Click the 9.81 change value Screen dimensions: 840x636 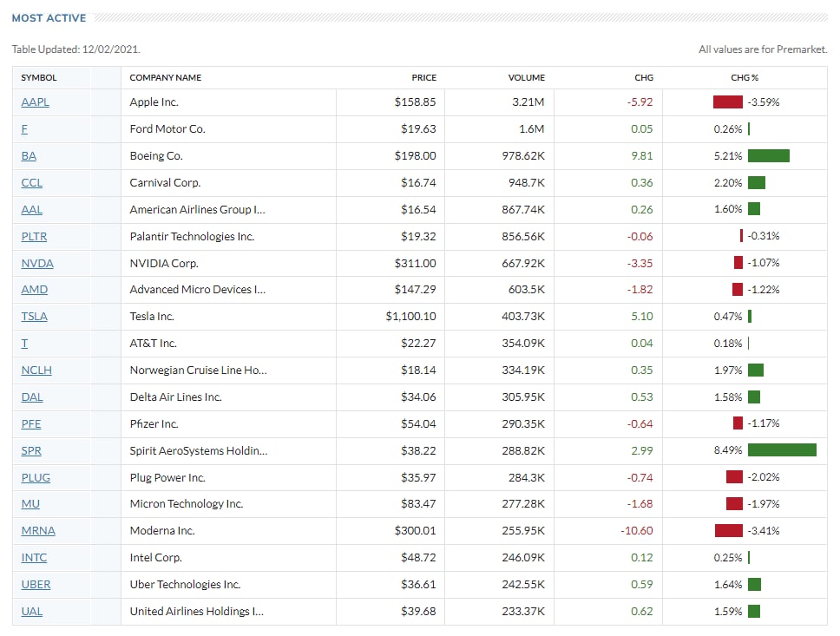[x=642, y=155]
